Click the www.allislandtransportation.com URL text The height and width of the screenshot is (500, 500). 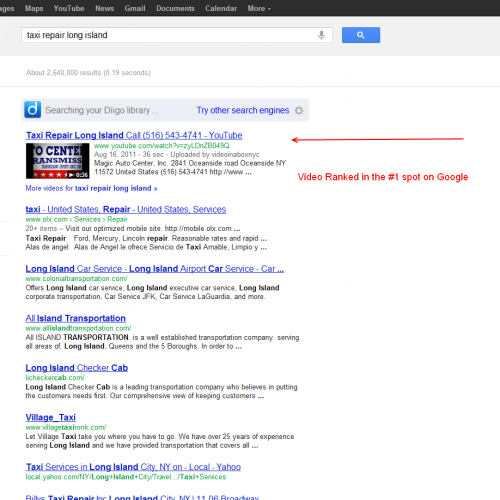coord(79,328)
